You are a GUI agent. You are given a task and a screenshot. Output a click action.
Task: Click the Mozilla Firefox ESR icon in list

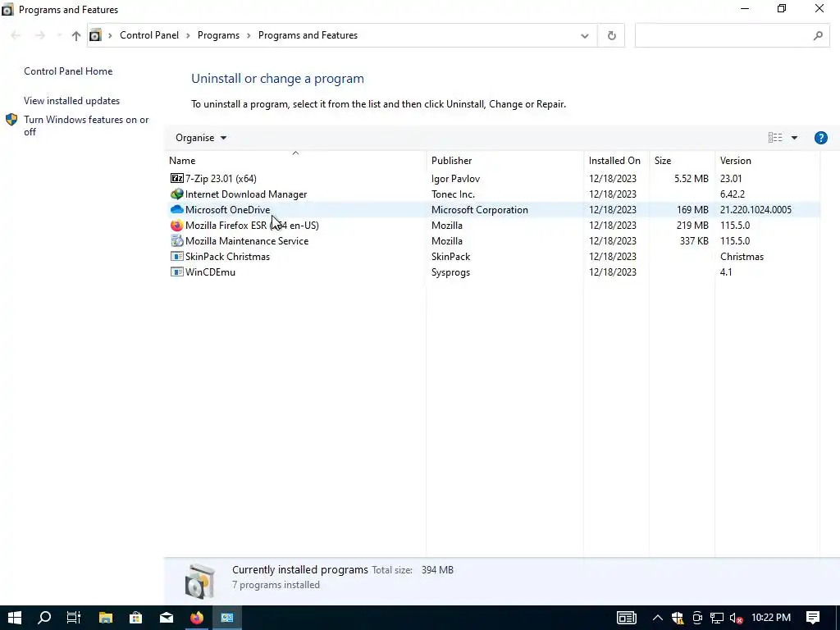(x=177, y=225)
